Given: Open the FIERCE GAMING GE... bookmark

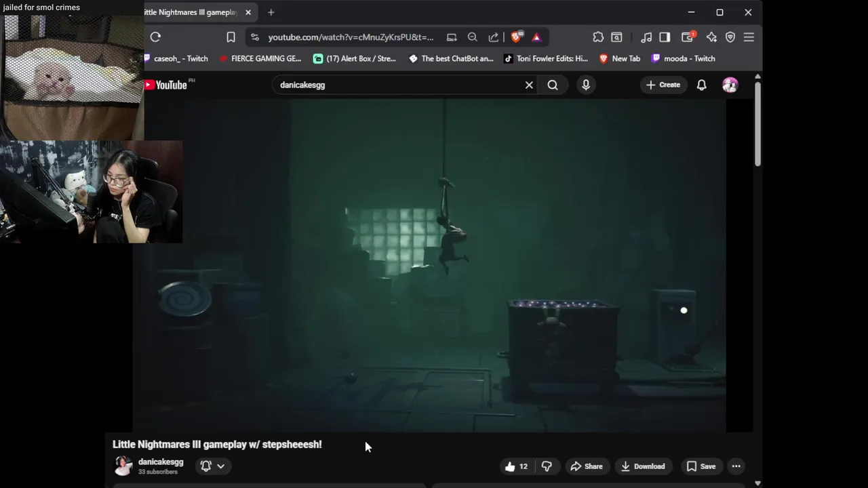Looking at the screenshot, I should pos(260,59).
